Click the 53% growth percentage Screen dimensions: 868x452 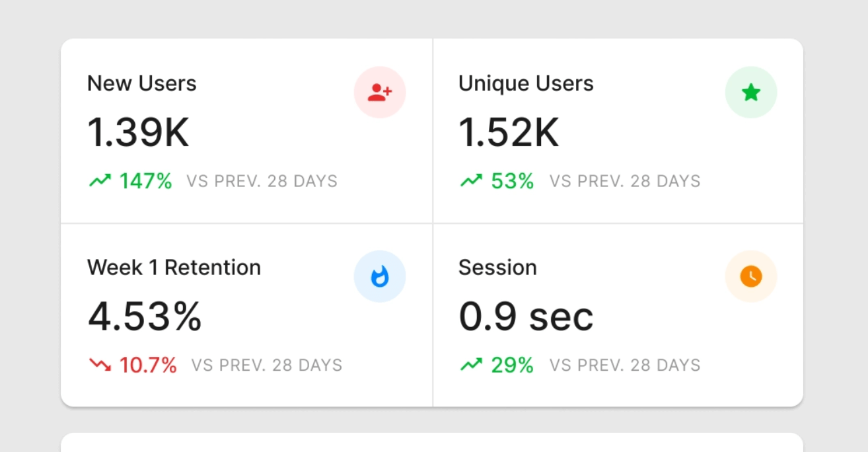513,180
